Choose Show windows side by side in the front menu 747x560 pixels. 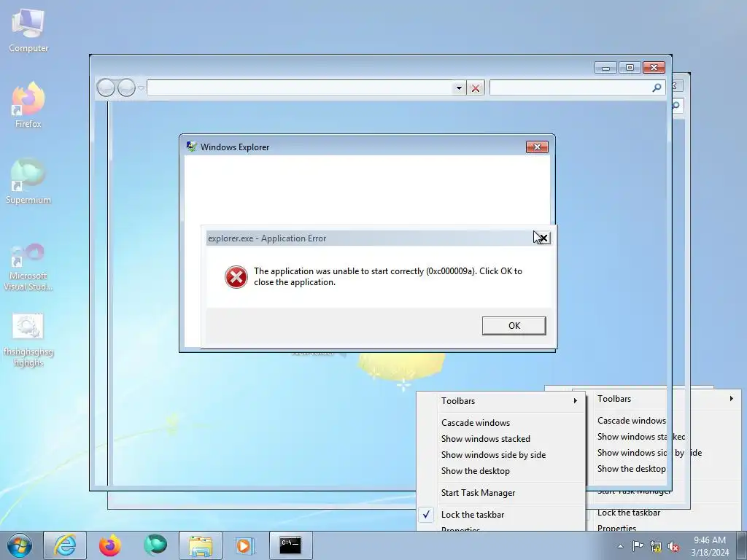point(500,455)
